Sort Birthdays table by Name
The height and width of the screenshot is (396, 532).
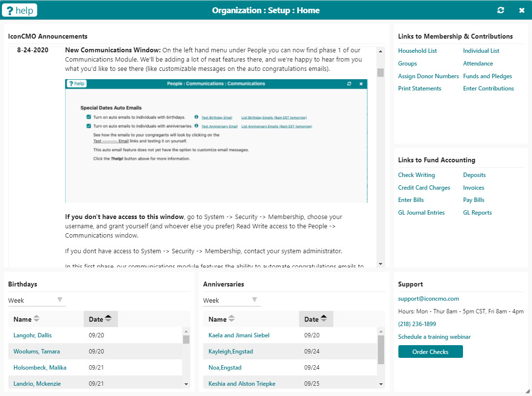pyautogui.click(x=26, y=319)
